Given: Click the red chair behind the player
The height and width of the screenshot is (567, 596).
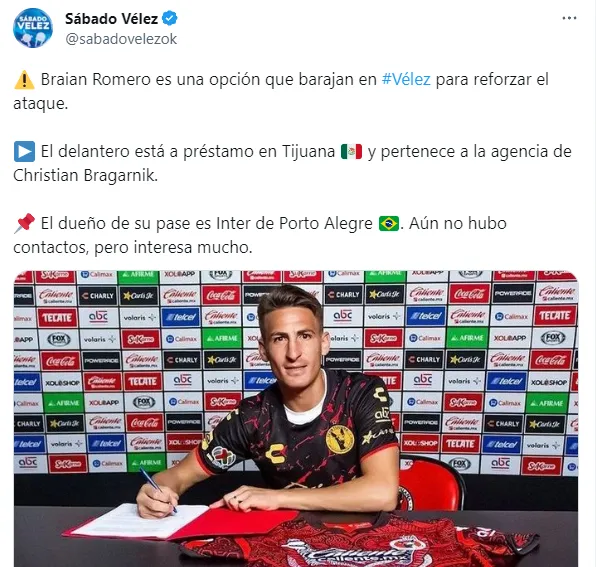Looking at the screenshot, I should [430, 483].
